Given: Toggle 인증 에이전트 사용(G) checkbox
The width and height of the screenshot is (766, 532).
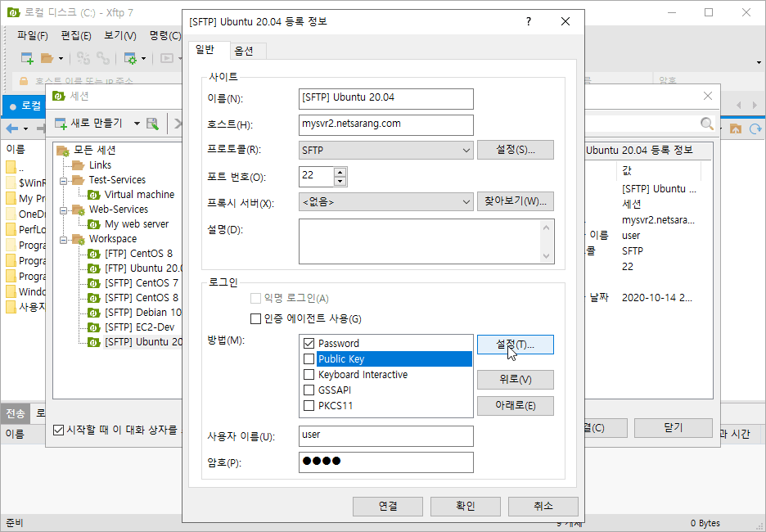Looking at the screenshot, I should pos(255,319).
